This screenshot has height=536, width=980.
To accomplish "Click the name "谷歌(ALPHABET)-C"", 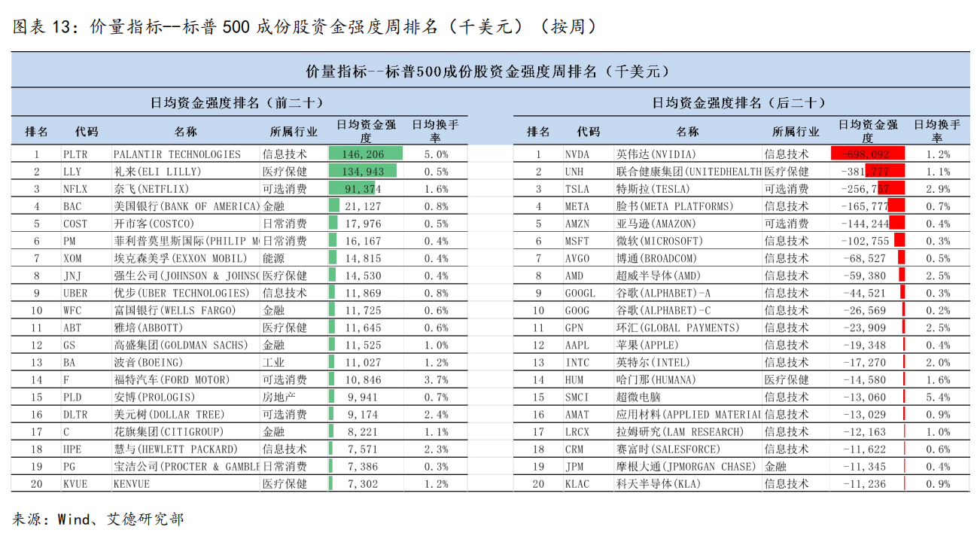I will (664, 310).
